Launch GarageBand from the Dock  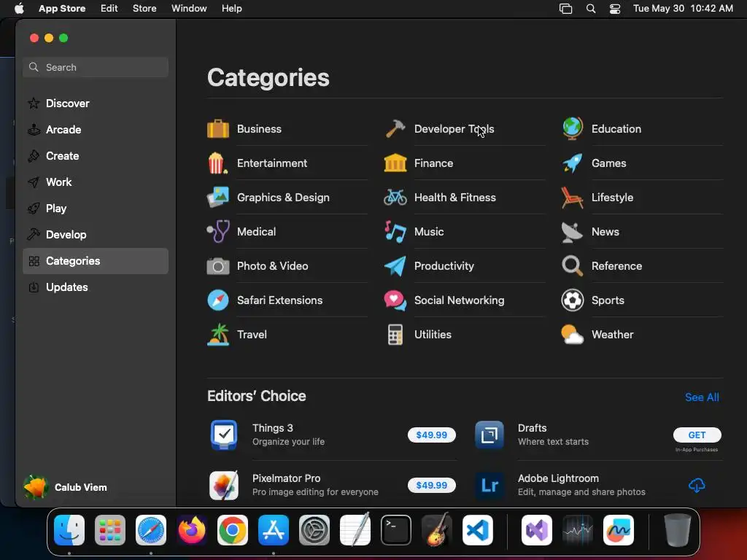pyautogui.click(x=437, y=530)
